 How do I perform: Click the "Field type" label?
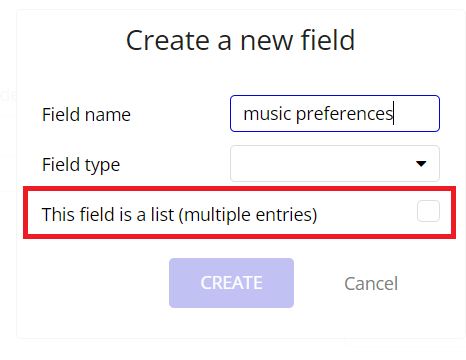(x=81, y=165)
